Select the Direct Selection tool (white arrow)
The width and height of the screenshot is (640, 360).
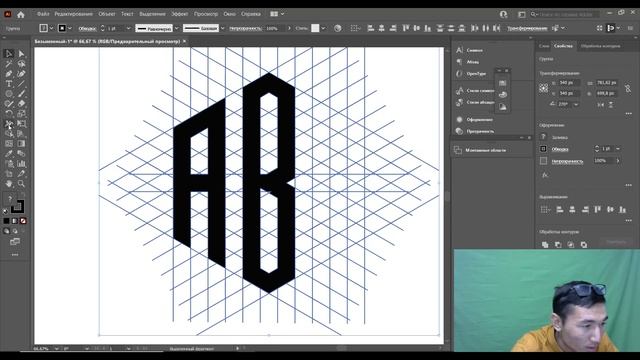(x=21, y=54)
